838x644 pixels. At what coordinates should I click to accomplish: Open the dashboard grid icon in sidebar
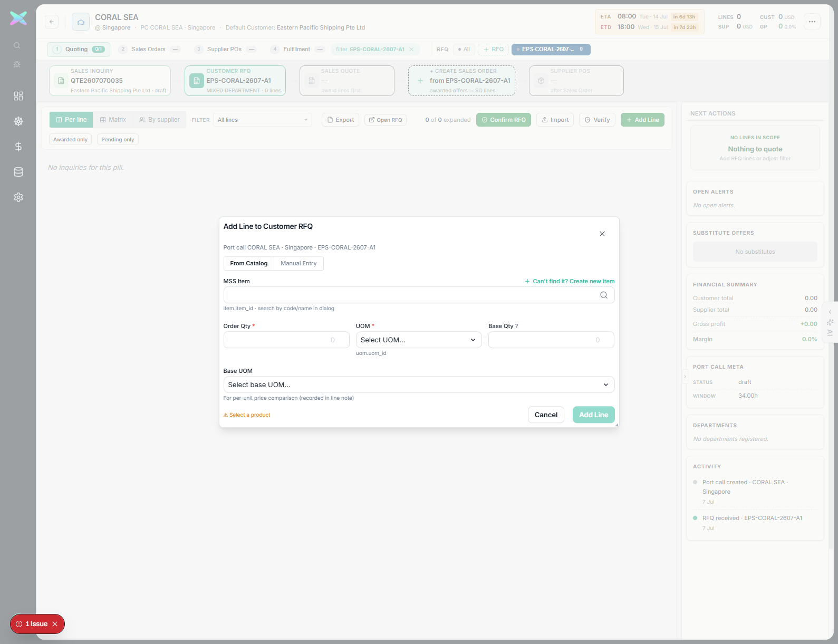coord(18,96)
